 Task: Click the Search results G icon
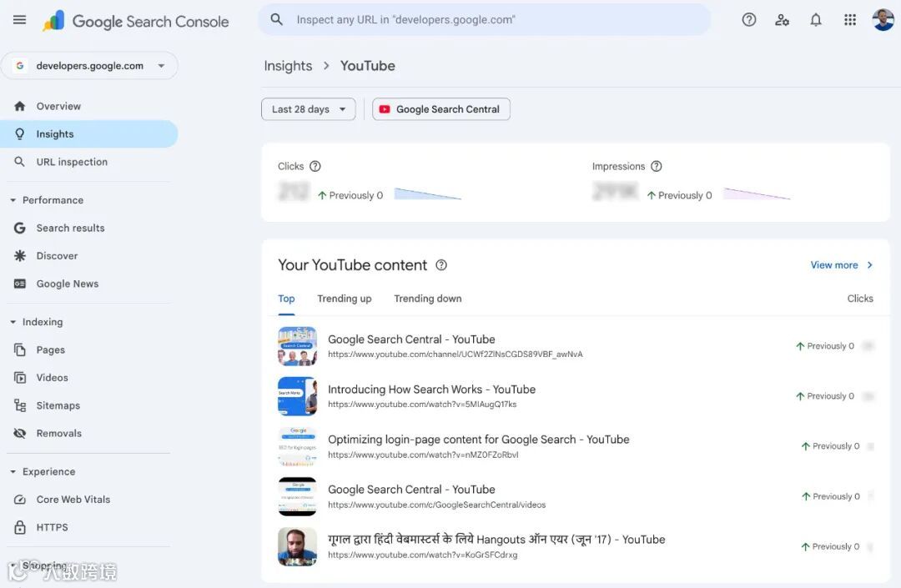[19, 228]
